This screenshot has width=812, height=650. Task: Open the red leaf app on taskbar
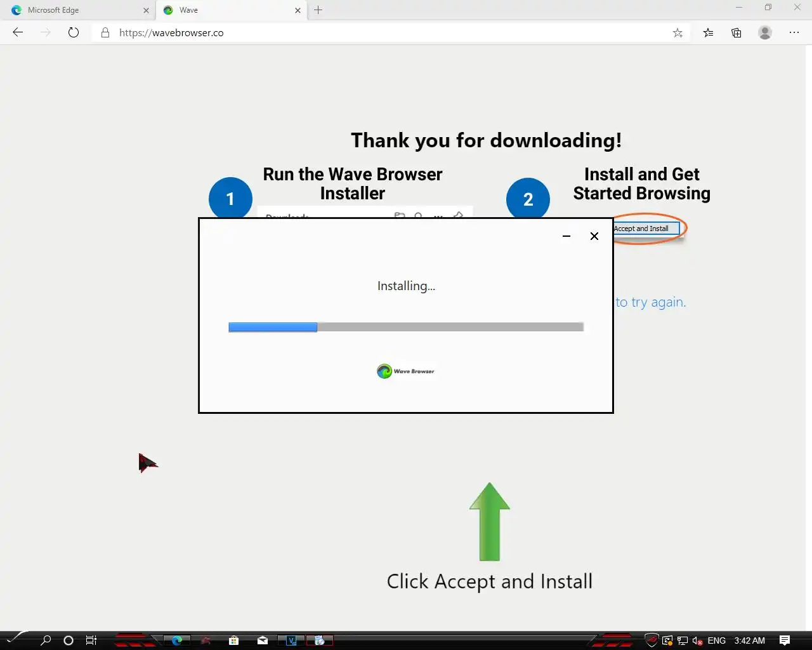(206, 640)
